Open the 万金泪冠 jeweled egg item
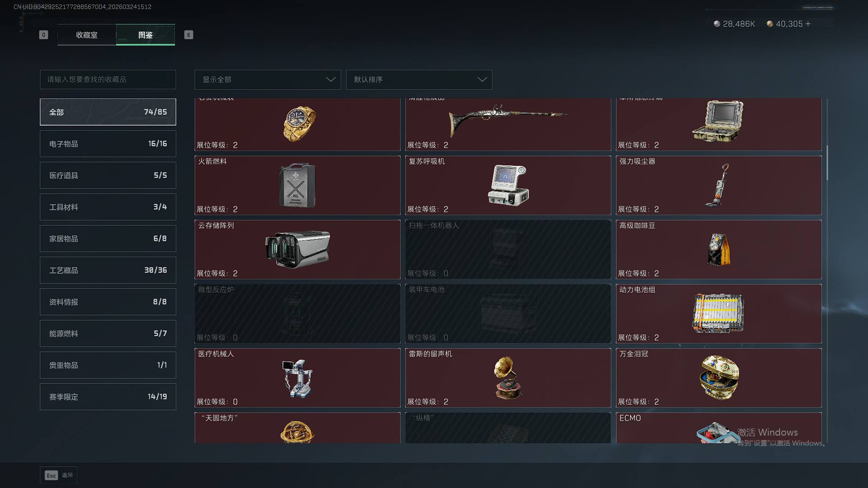Screen dimensions: 868x488 point(719,378)
